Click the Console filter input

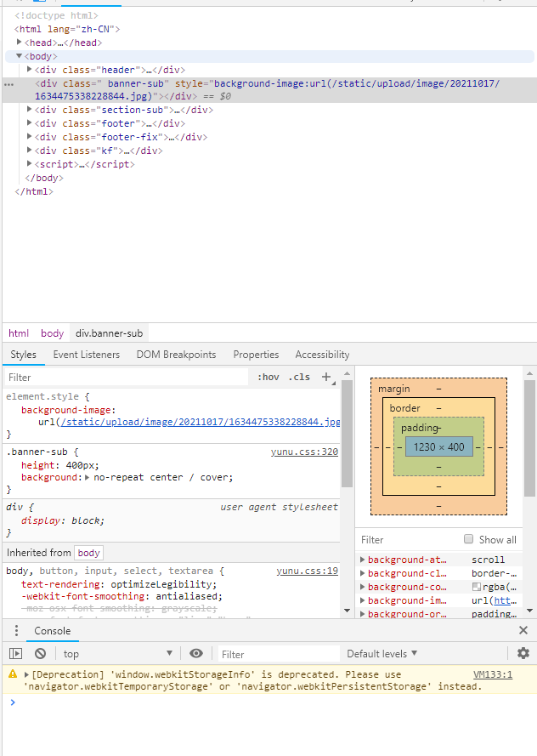pos(280,654)
